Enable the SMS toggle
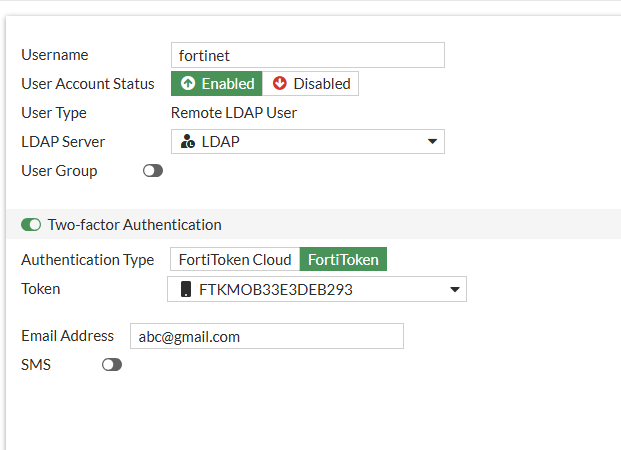The height and width of the screenshot is (450, 621). pyautogui.click(x=112, y=365)
